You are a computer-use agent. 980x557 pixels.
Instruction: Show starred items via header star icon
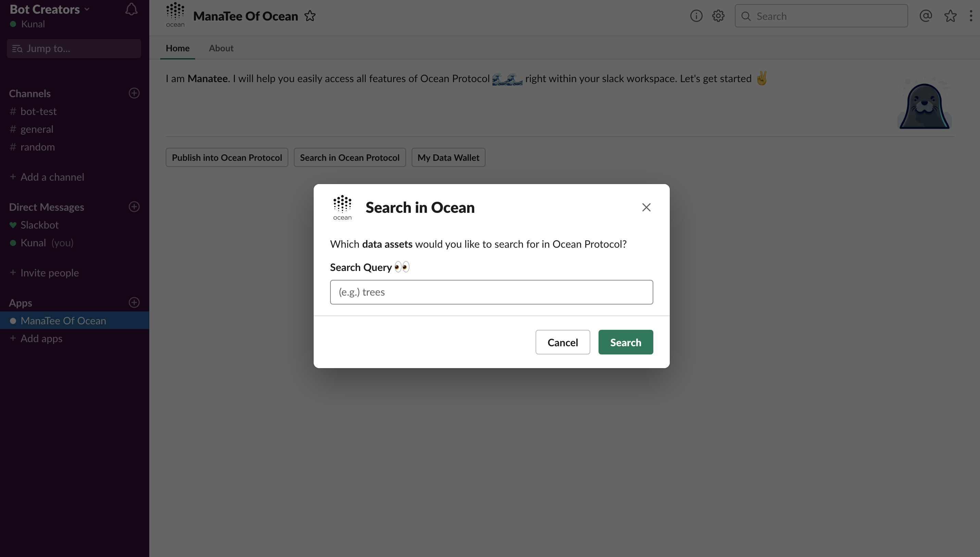point(950,16)
